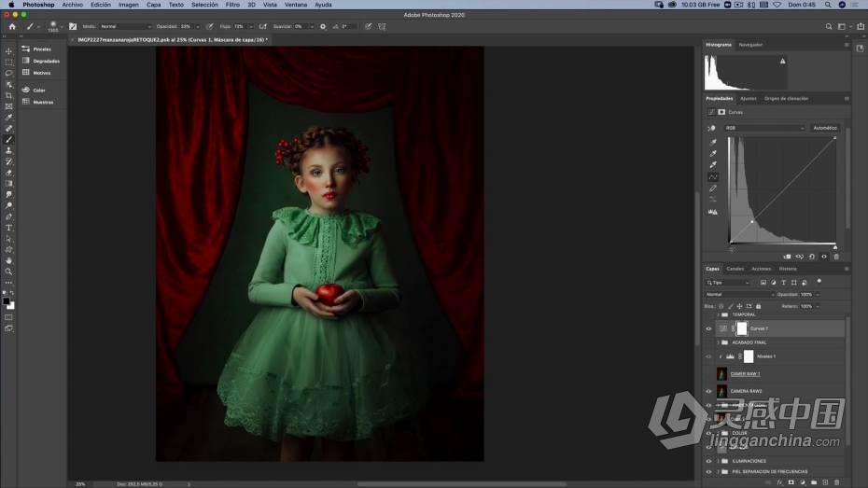Open the RGB channel dropdown in Curves
The width and height of the screenshot is (868, 488).
[x=764, y=128]
